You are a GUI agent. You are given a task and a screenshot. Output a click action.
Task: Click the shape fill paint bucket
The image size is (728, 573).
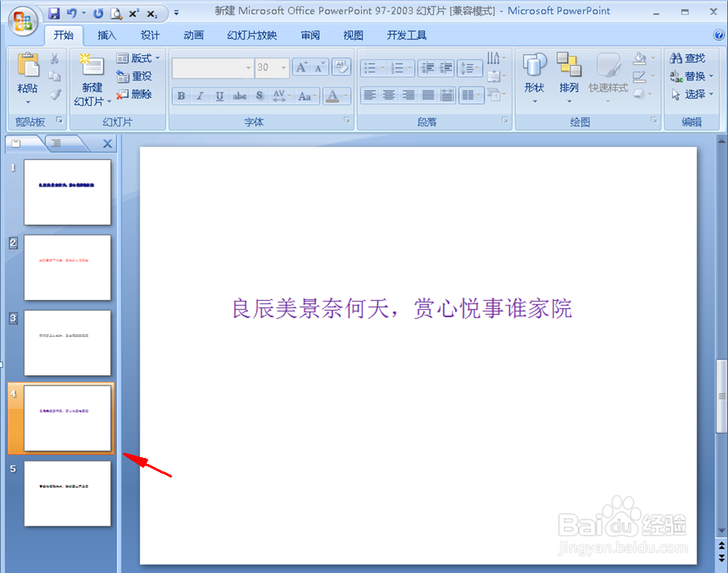coord(640,58)
